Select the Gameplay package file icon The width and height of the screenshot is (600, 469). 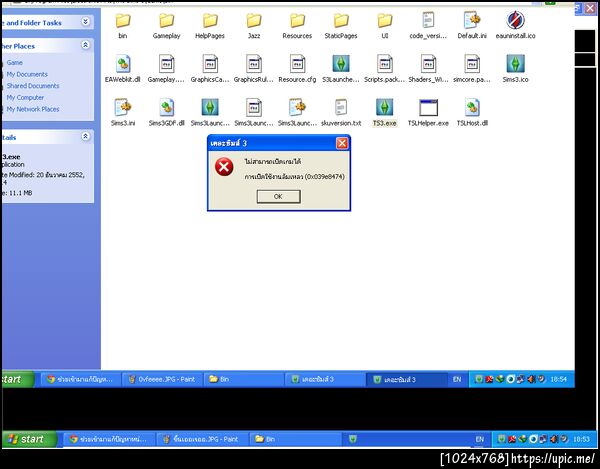tap(166, 64)
